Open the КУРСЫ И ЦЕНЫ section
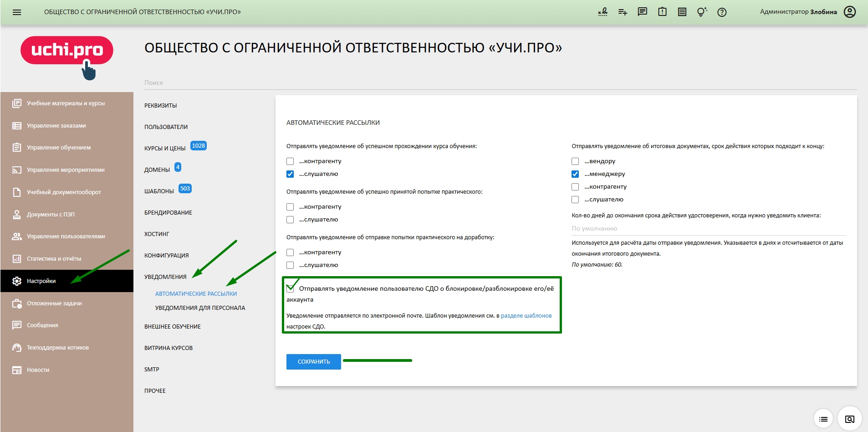Screen dimensions: 868x432 click(x=165, y=149)
